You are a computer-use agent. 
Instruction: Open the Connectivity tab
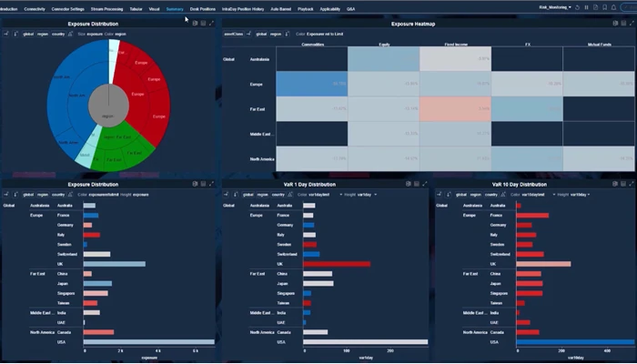coord(35,9)
